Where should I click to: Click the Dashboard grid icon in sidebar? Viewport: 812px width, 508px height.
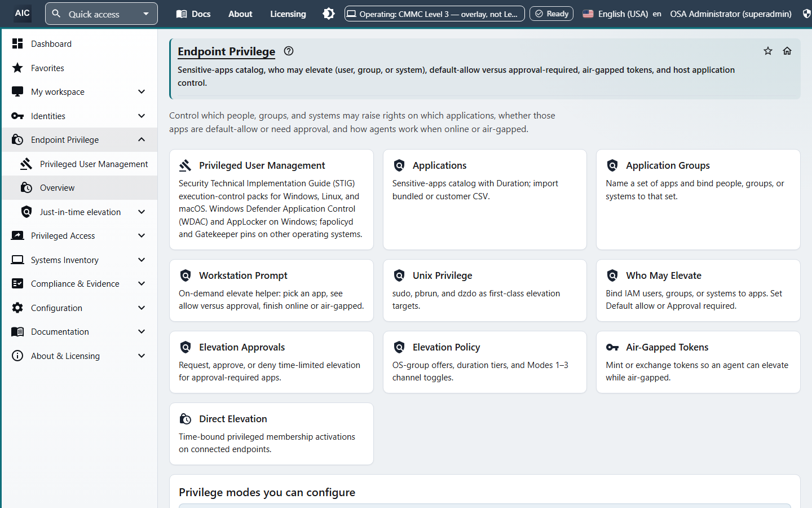coord(17,43)
